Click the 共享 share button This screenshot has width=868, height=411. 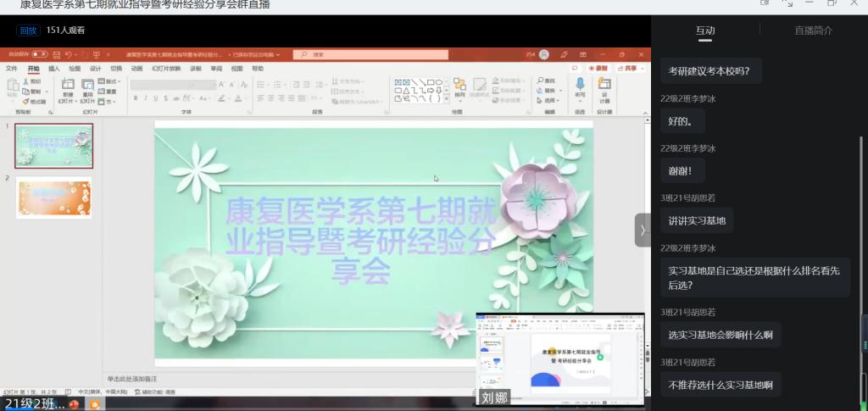(x=629, y=68)
